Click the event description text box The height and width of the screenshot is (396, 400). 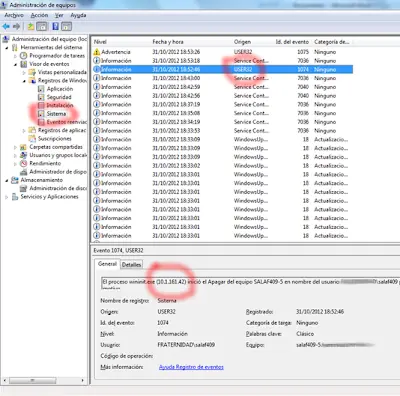tap(250, 282)
